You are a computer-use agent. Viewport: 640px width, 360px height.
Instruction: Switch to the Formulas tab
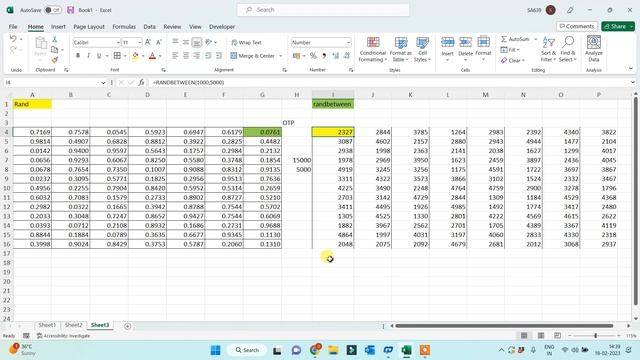pos(124,27)
